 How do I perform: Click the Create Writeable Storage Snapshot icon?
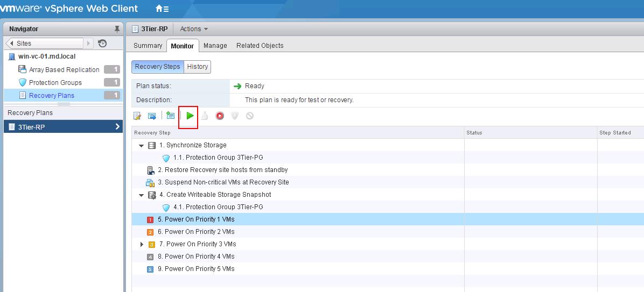coord(152,195)
